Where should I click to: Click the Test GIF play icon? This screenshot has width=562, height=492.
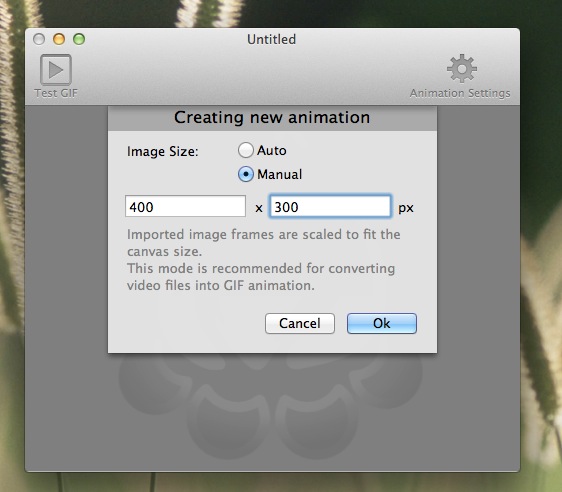coord(56,70)
